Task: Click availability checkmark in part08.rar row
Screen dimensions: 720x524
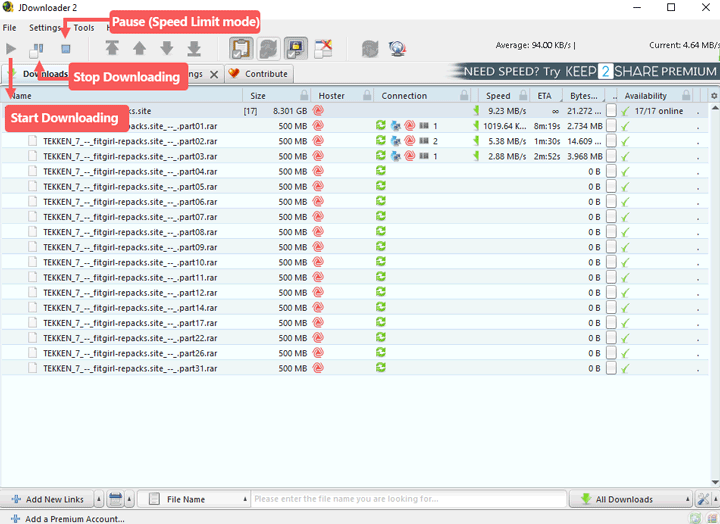Action: coord(625,233)
